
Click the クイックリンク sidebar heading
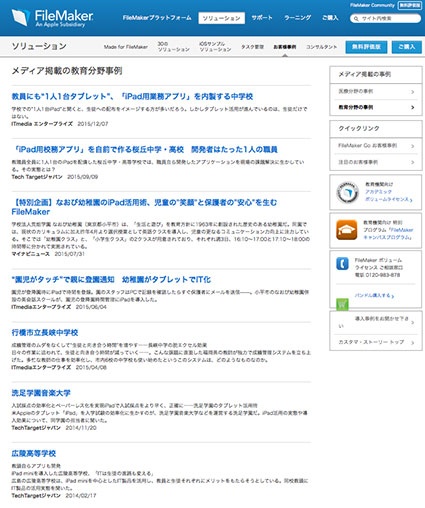point(359,128)
